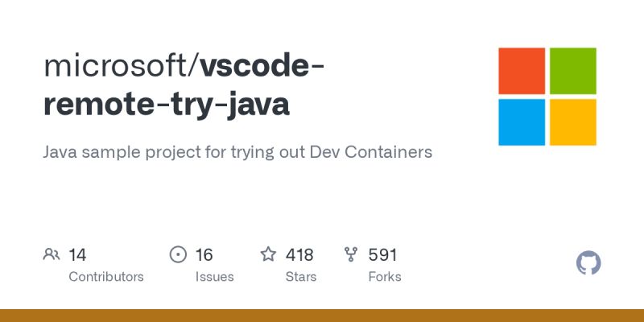Click the blue Microsoft logo square

522,122
